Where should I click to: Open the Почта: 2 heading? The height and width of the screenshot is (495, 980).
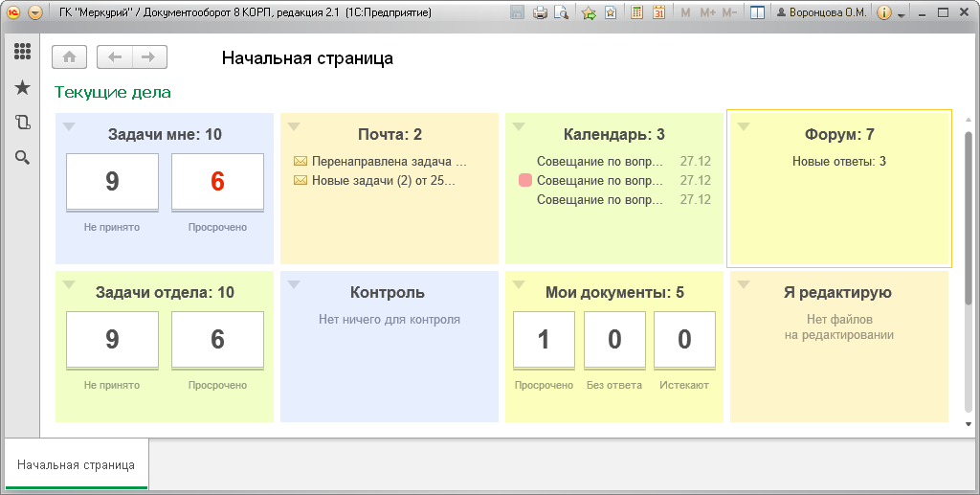pyautogui.click(x=390, y=134)
